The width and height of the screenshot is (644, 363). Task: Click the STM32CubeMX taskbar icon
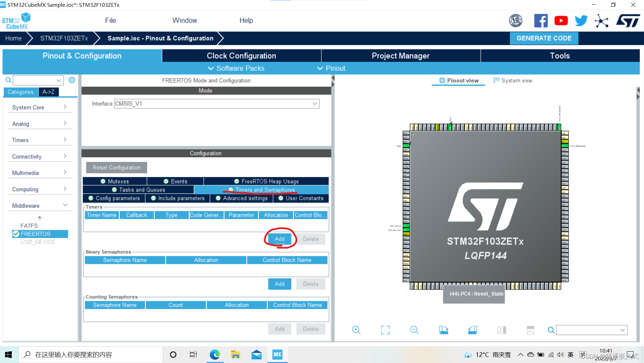(x=277, y=355)
